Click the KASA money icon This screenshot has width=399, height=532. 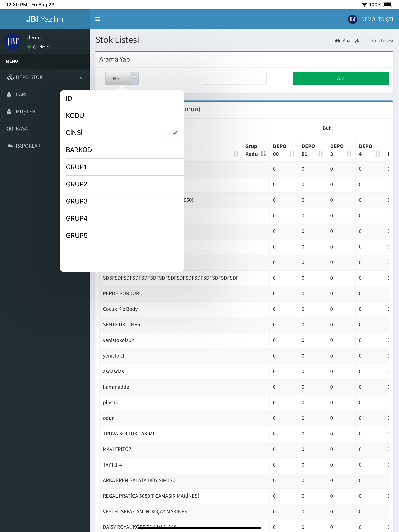click(x=10, y=129)
